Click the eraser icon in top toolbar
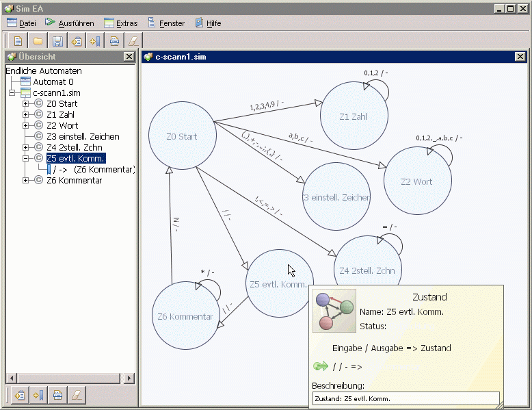Image resolution: width=532 pixels, height=410 pixels. tap(133, 41)
